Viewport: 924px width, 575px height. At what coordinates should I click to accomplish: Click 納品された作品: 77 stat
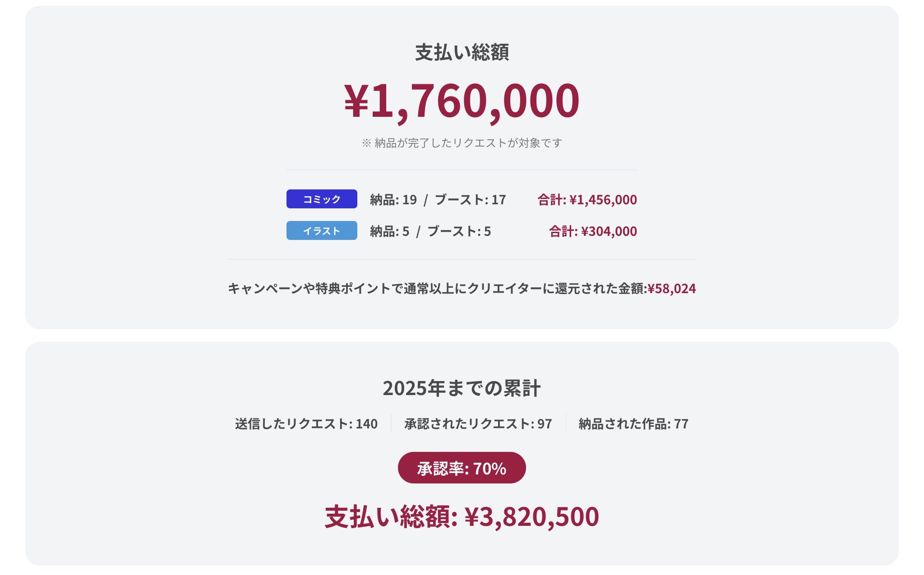coord(633,424)
